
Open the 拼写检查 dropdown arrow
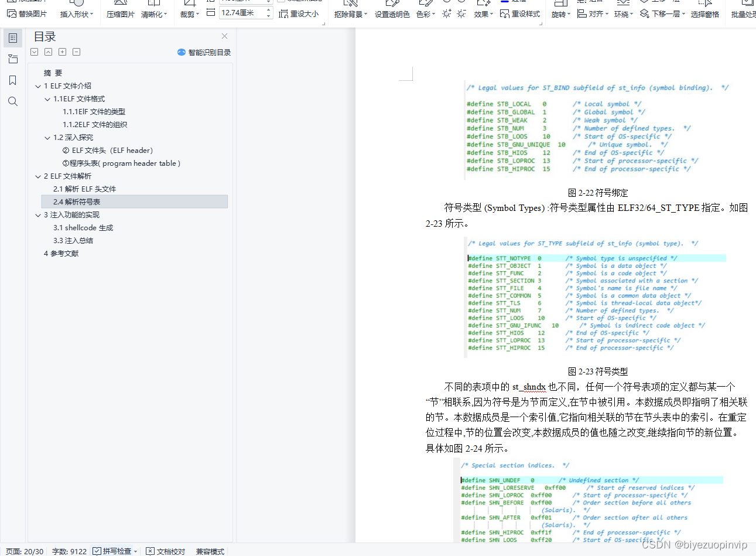tap(135, 551)
